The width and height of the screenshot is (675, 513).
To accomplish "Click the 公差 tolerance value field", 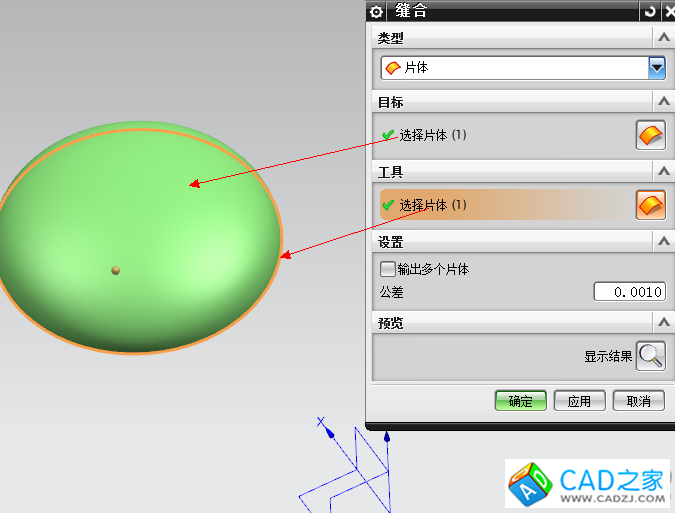I will point(629,292).
